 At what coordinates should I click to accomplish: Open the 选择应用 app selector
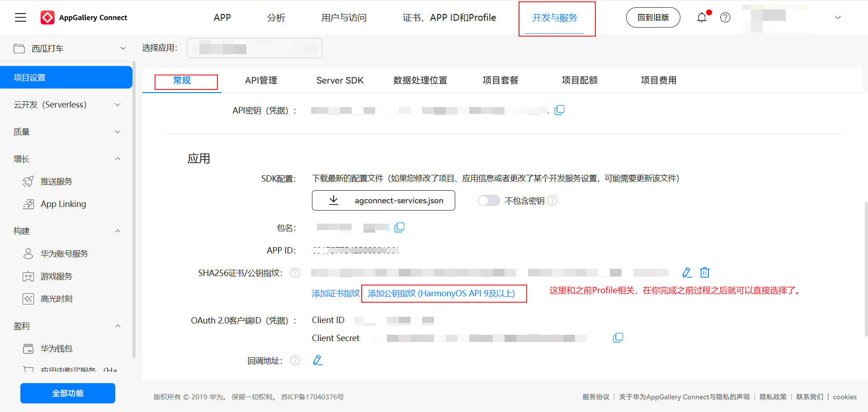pyautogui.click(x=255, y=48)
